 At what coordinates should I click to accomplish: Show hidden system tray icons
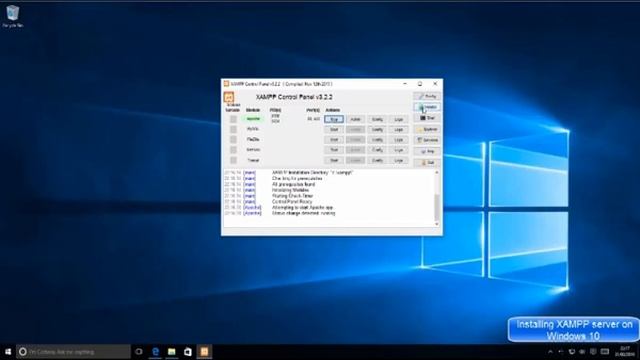pos(550,352)
